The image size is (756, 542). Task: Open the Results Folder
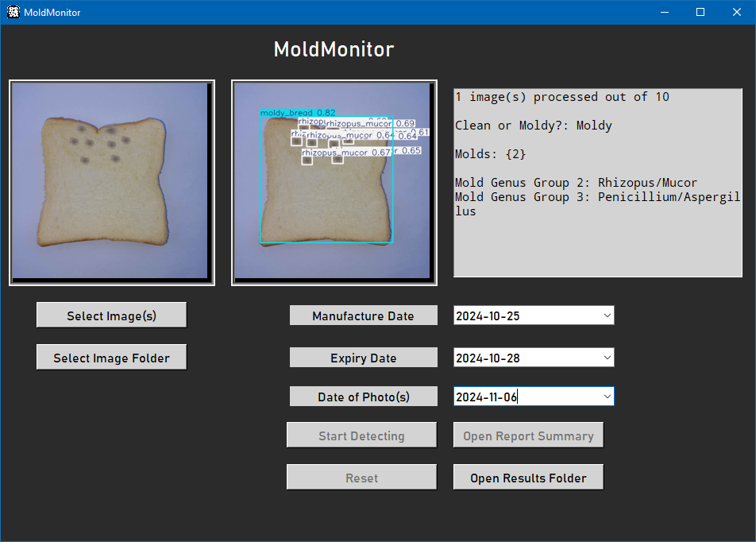pyautogui.click(x=528, y=478)
